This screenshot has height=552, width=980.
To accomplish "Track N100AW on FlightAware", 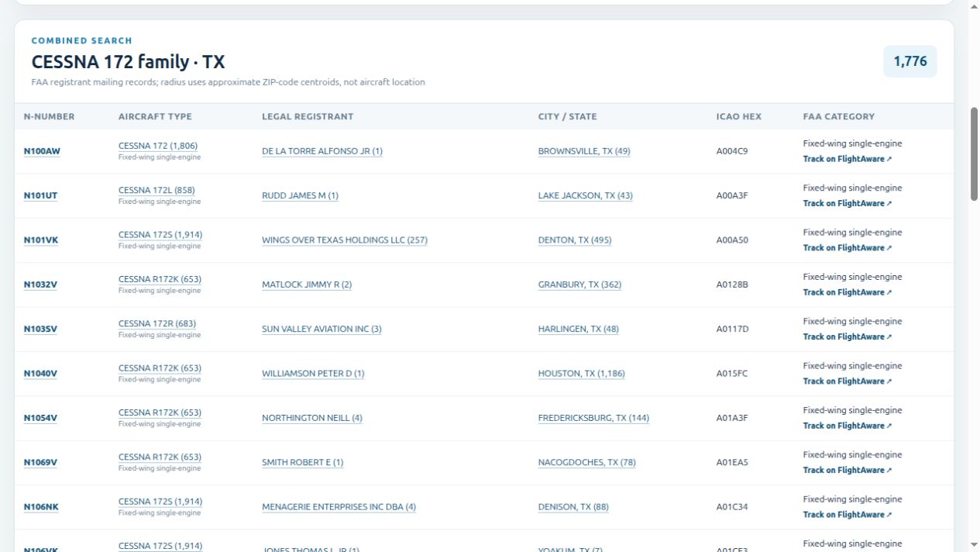I will (x=848, y=159).
